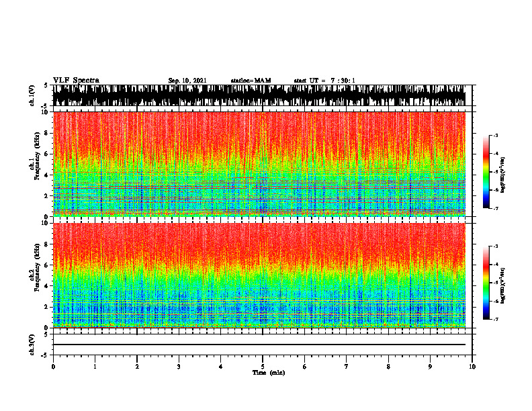Click the "ch.3(V)" axis label
Viewport: 532px width, 411px height.
click(x=32, y=345)
